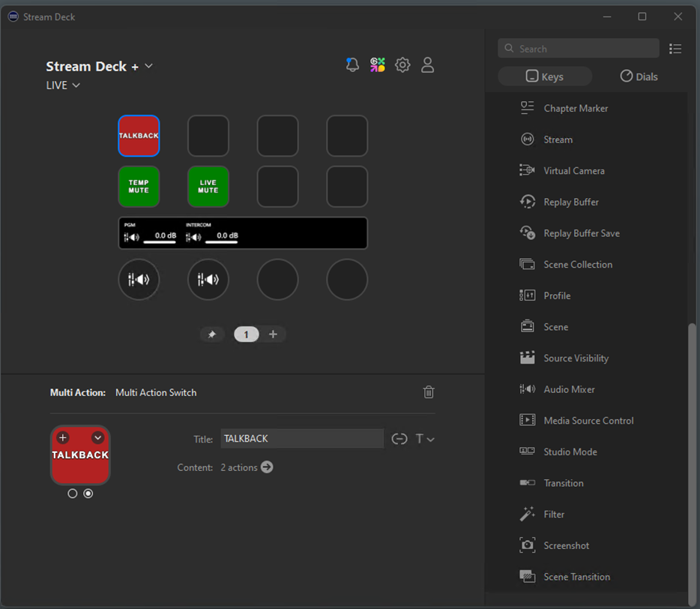Select the Replay Buffer Save action
This screenshot has width=700, height=609.
pyautogui.click(x=581, y=233)
